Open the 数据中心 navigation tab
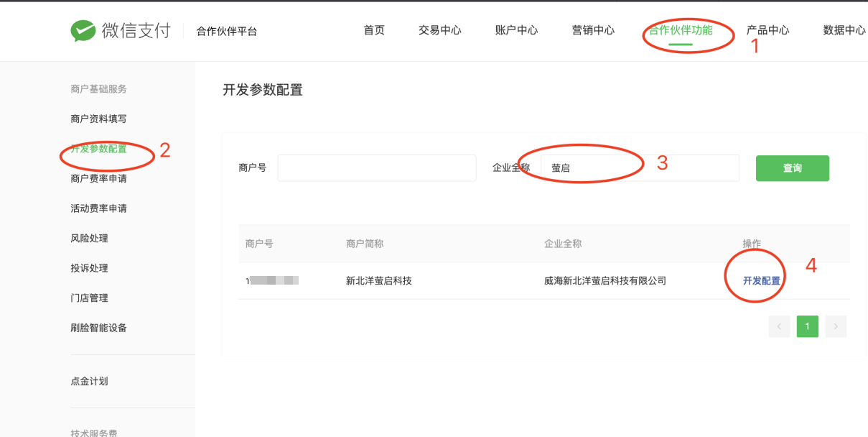The height and width of the screenshot is (437, 868). point(844,30)
